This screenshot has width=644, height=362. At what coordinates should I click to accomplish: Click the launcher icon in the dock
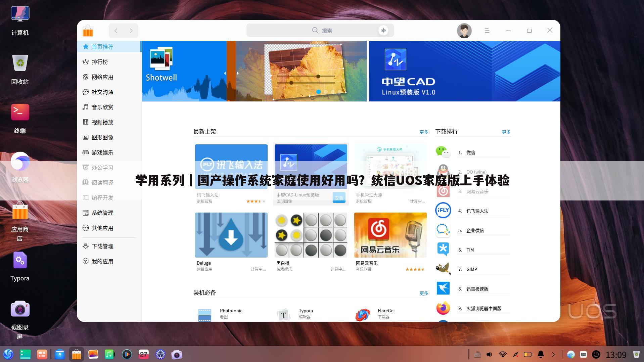(x=8, y=354)
